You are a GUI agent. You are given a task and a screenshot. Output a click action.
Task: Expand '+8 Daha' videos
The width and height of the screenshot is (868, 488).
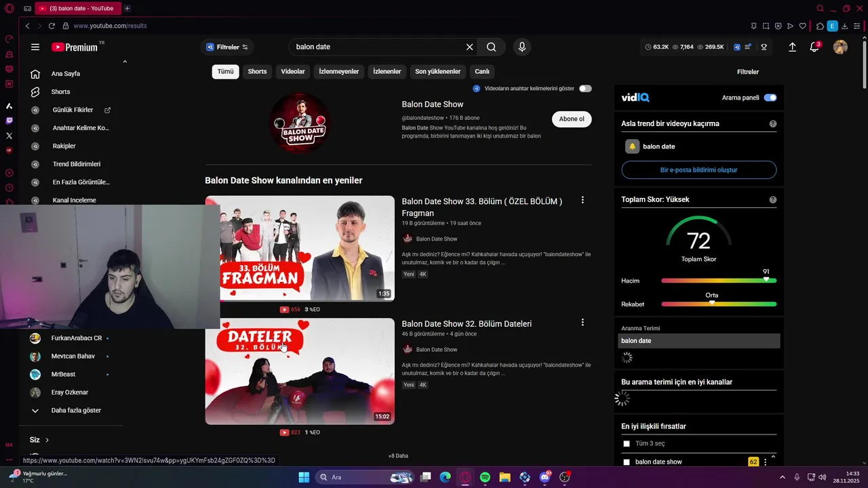[398, 456]
